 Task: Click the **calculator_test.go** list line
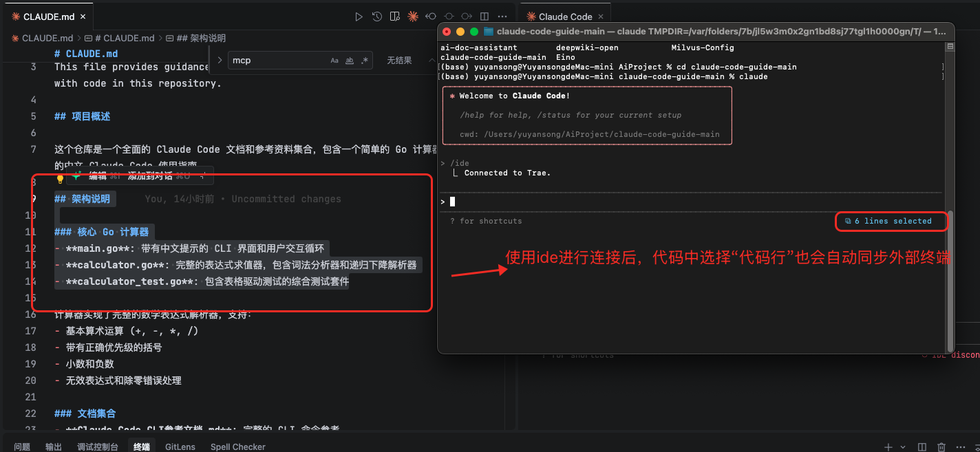click(x=202, y=281)
